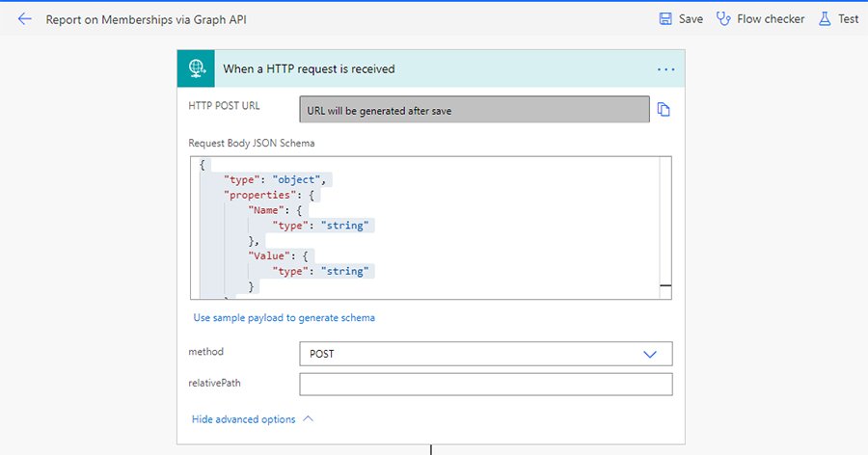The height and width of the screenshot is (455, 868).
Task: Click the 'URL will be generated after save' field
Action: tap(474, 110)
